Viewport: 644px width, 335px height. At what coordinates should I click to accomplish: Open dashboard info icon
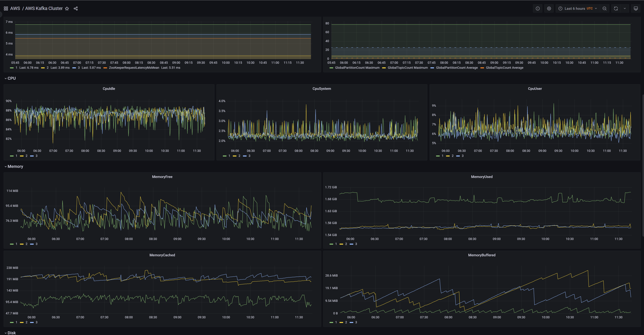[537, 8]
